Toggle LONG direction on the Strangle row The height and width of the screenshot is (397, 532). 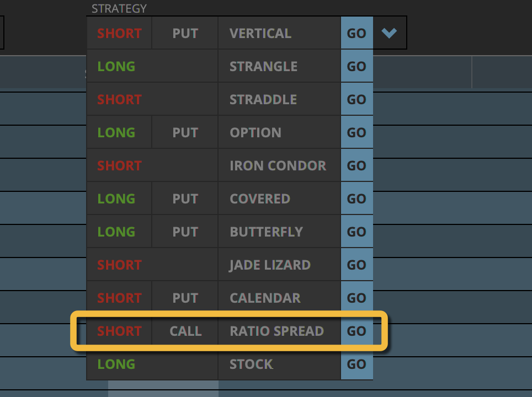pyautogui.click(x=116, y=66)
